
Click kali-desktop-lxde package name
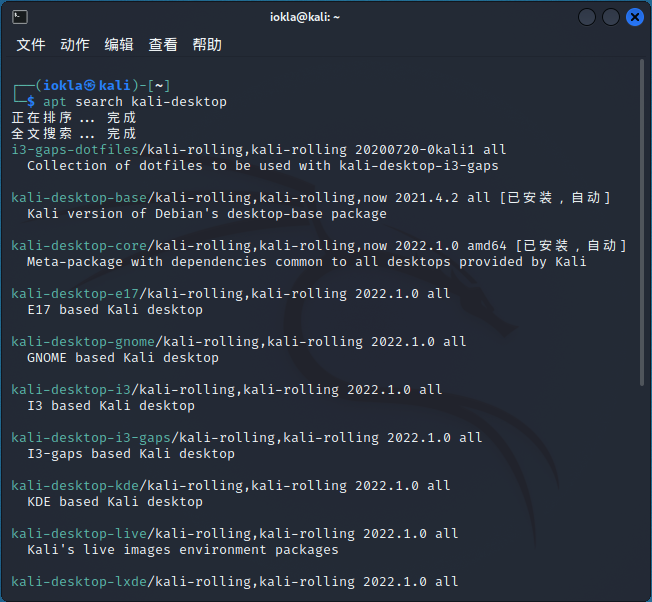pyautogui.click(x=79, y=582)
